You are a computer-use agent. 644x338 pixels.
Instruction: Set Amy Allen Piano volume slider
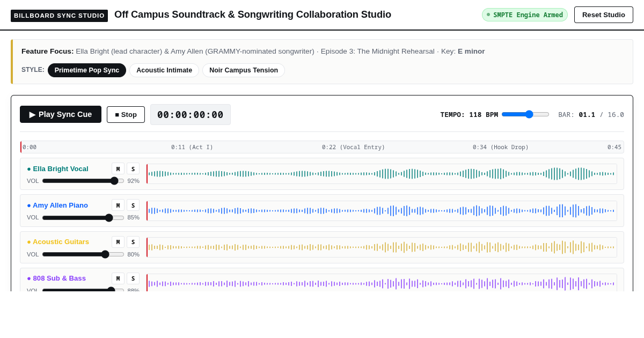point(83,218)
